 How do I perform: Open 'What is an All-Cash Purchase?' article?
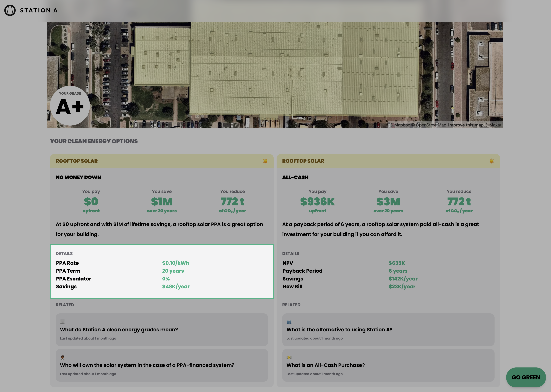[325, 365]
